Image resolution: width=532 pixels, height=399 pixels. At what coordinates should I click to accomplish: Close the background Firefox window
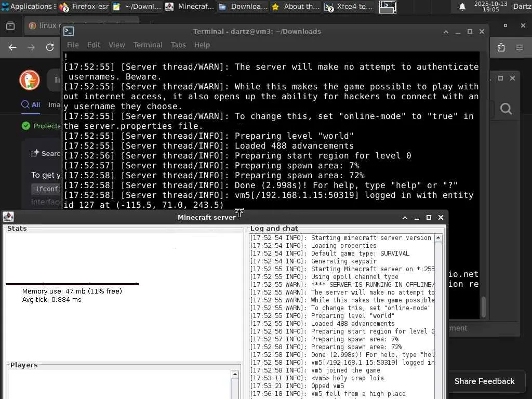(x=523, y=25)
